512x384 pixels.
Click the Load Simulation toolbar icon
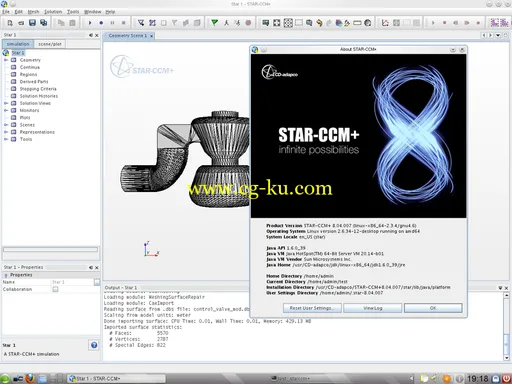coord(21,23)
